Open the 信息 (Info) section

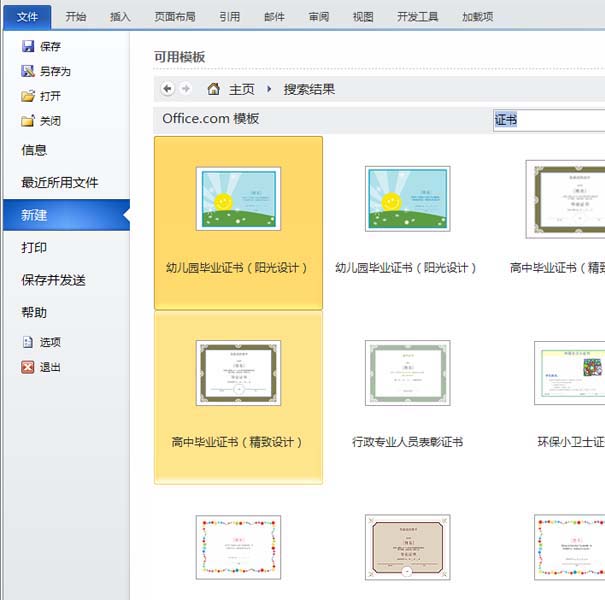tap(35, 150)
